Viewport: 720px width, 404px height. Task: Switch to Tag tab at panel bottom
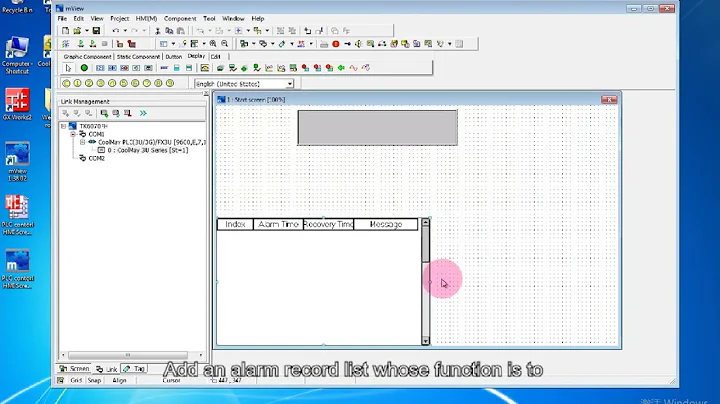135,369
